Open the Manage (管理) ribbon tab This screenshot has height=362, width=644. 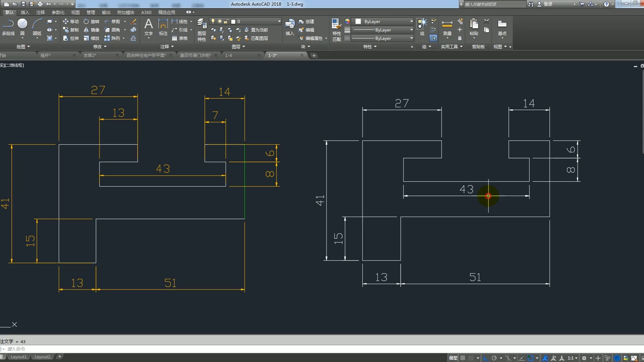(x=91, y=13)
